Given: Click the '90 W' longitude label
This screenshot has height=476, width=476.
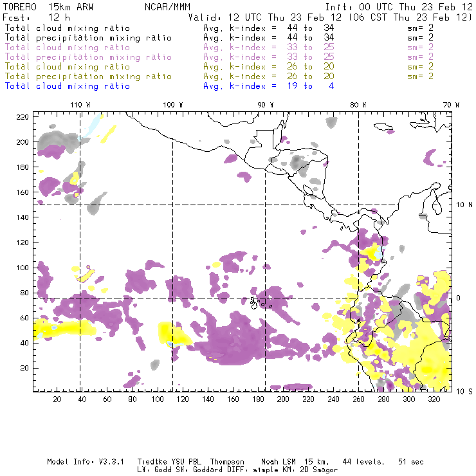Looking at the screenshot, I should click(x=266, y=105).
